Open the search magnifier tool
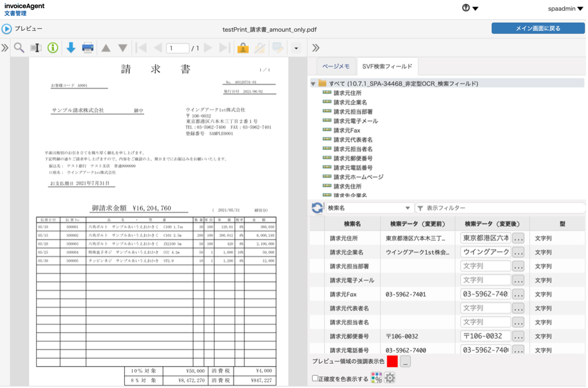The height and width of the screenshot is (388, 588). [19, 48]
